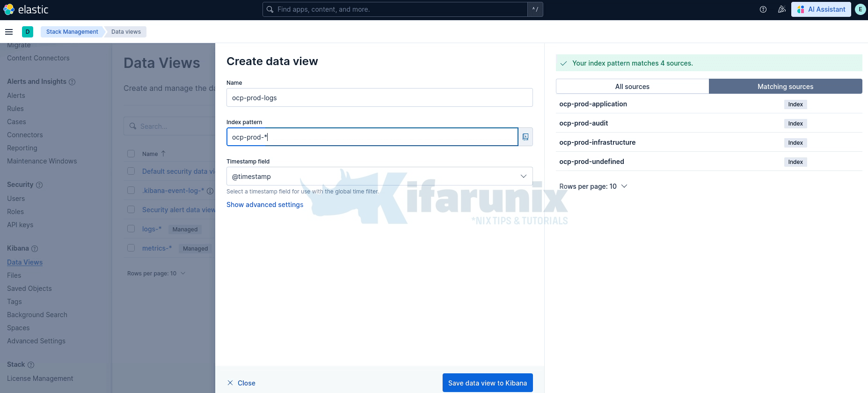Open Reporting in sidebar
Viewport: 868px width, 393px height.
(22, 148)
